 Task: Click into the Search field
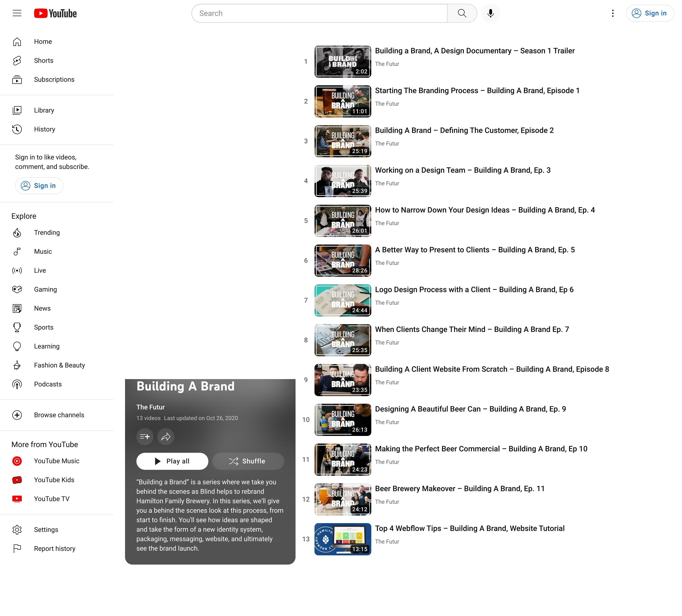(x=319, y=13)
